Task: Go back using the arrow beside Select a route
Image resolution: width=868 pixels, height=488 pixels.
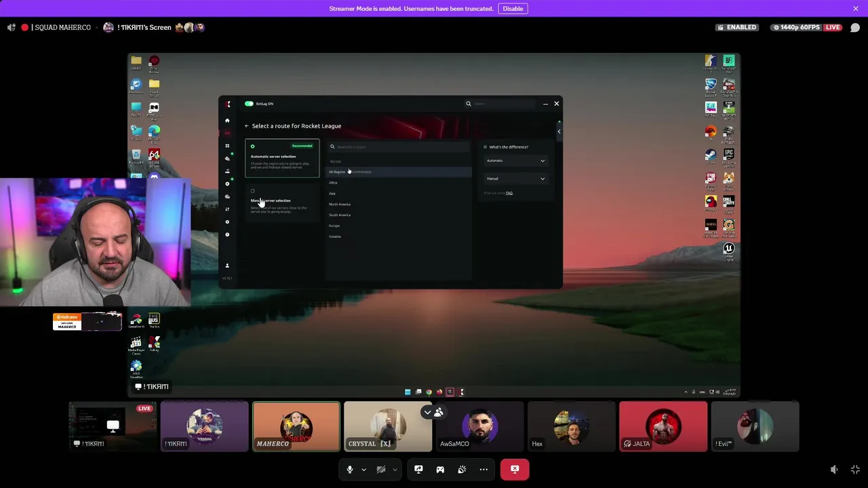Action: tap(247, 126)
